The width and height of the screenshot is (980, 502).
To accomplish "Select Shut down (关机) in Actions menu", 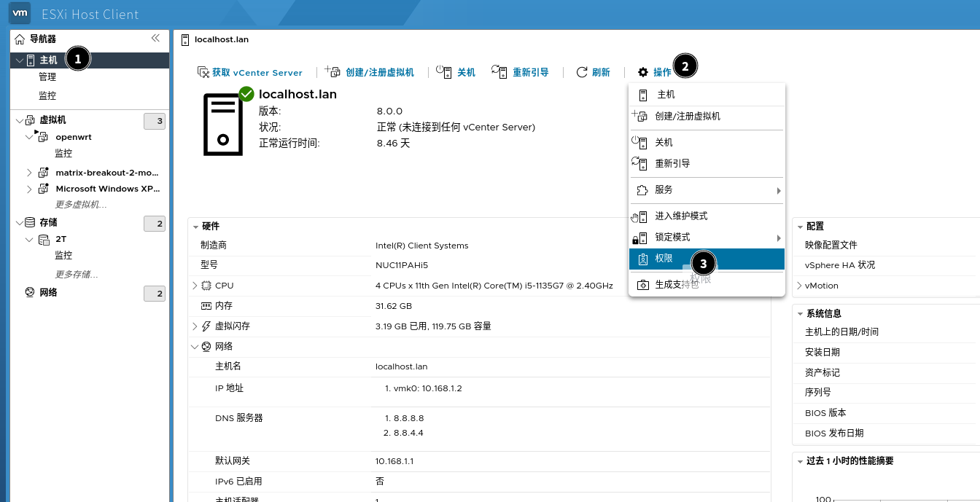I will [707, 143].
